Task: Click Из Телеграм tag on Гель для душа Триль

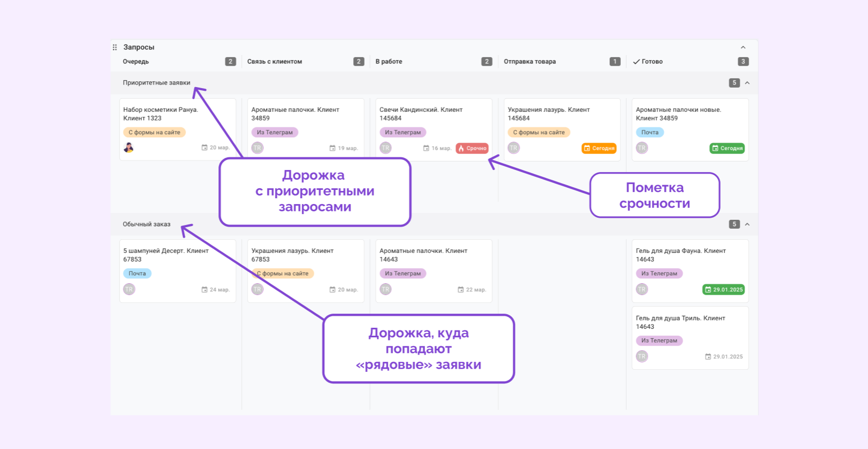Action: (659, 341)
